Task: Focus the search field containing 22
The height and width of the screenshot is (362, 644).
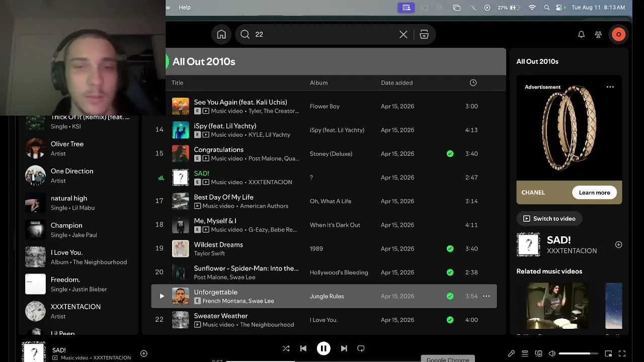Action: pos(335,34)
